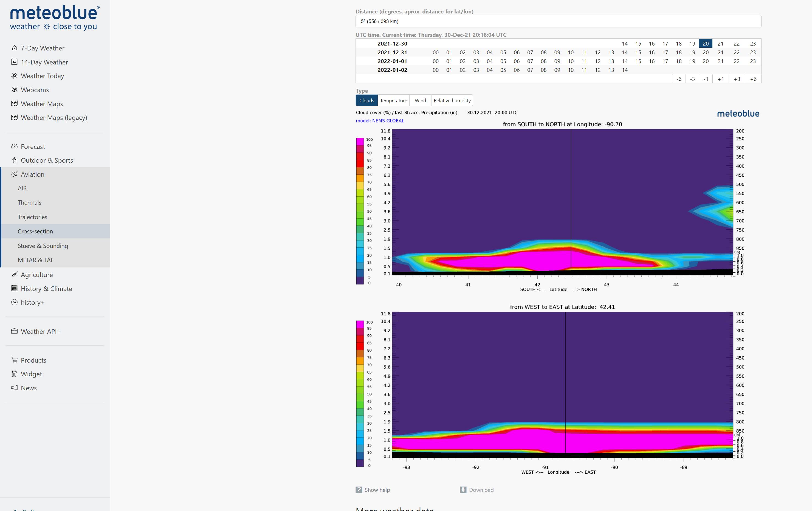The height and width of the screenshot is (511, 812).
Task: Click the News megaphone icon
Action: coord(14,388)
